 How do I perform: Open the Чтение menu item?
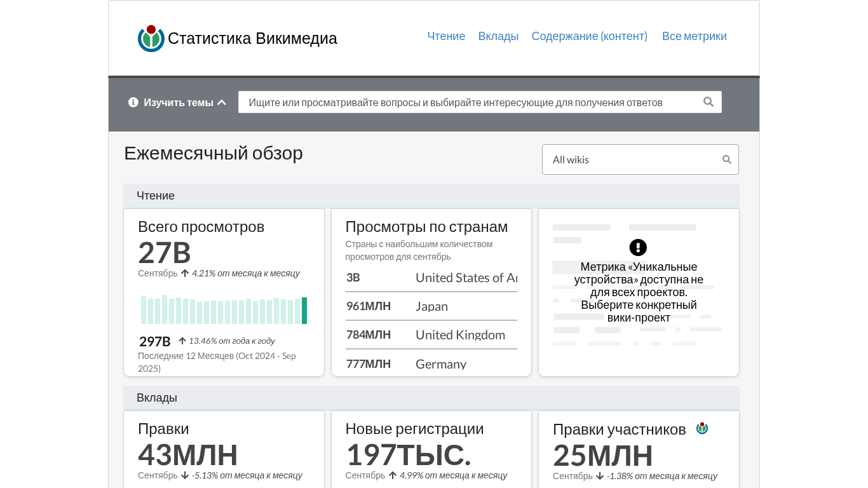point(446,36)
